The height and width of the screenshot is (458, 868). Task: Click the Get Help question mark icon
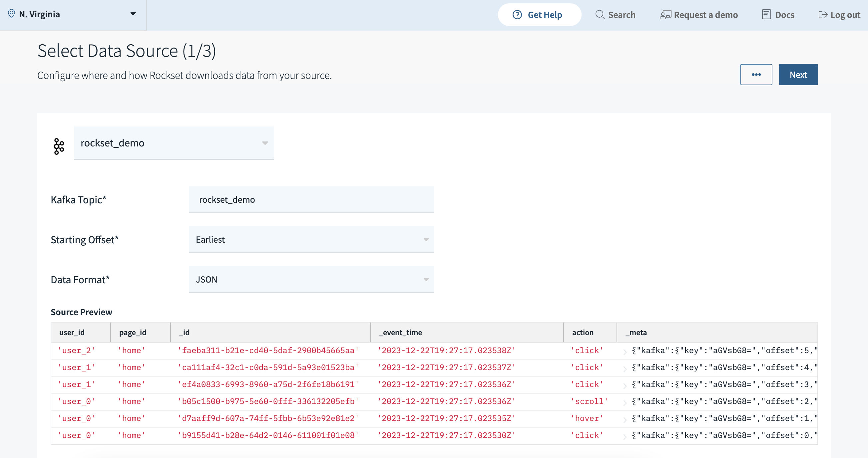(517, 15)
